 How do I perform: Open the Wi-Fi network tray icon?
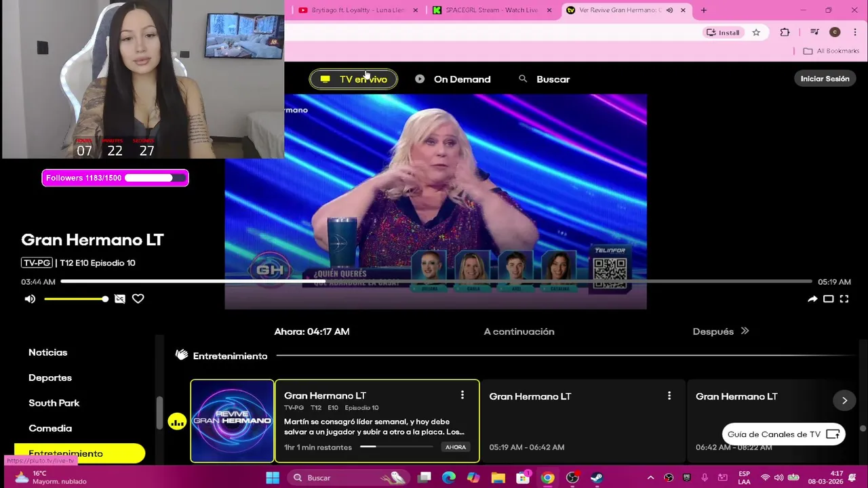coord(765,478)
